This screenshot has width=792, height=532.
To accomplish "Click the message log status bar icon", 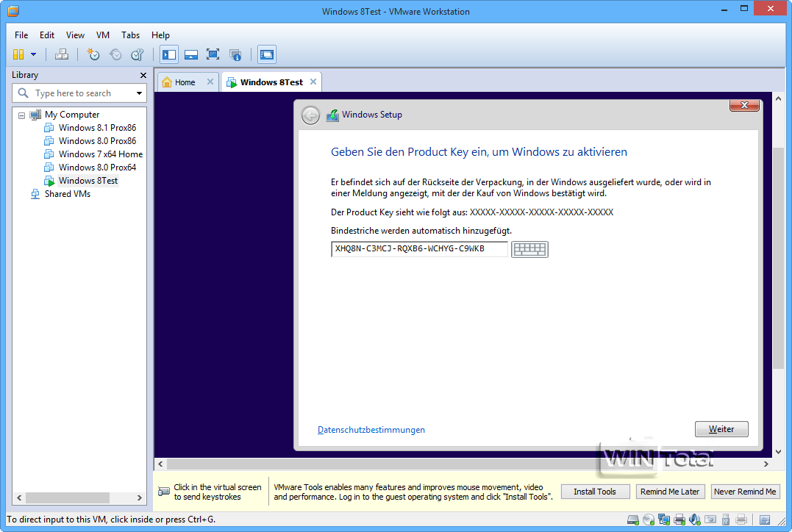I will tap(765, 520).
